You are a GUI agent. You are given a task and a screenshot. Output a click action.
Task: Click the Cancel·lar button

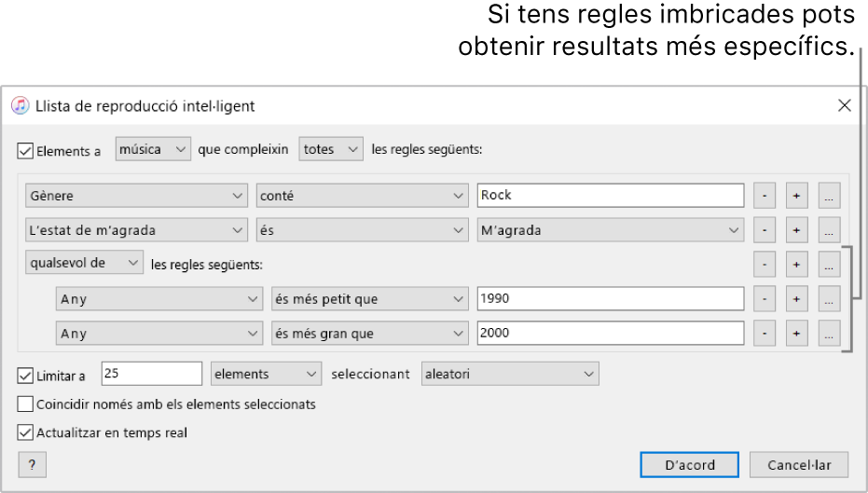799,465
